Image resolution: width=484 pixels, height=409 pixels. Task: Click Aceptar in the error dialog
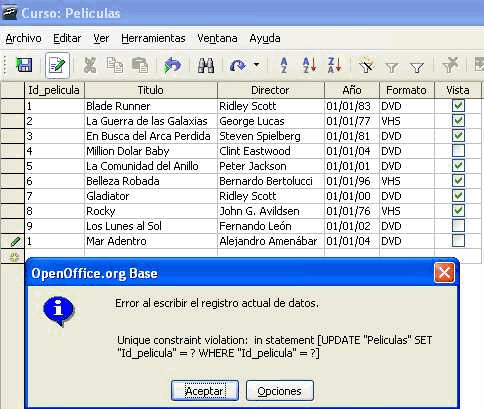(205, 391)
